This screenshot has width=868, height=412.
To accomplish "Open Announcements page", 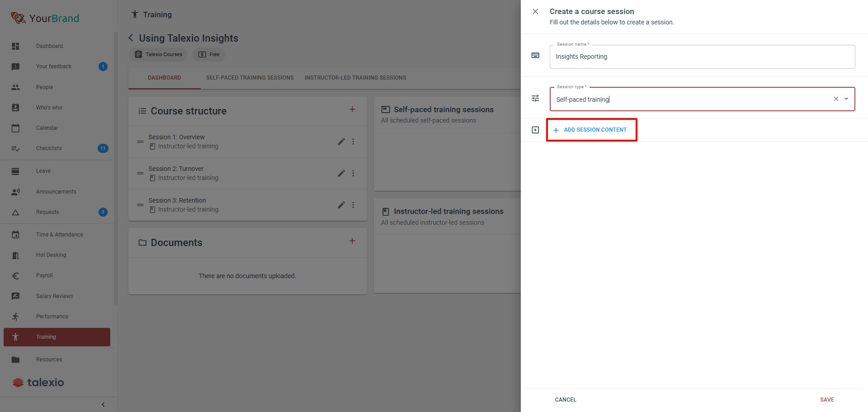I will (x=57, y=192).
